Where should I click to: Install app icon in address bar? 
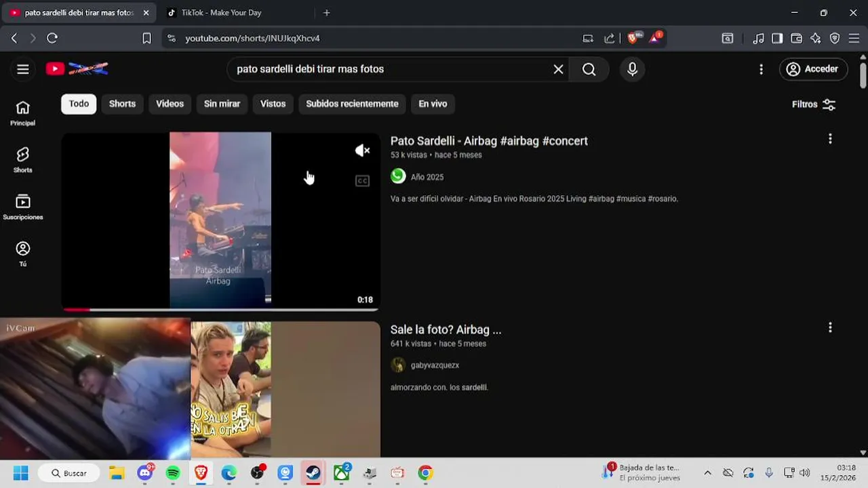(x=588, y=39)
